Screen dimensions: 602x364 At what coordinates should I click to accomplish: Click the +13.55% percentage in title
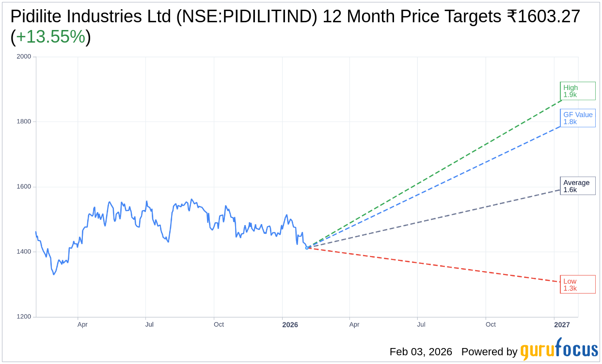tap(50, 37)
